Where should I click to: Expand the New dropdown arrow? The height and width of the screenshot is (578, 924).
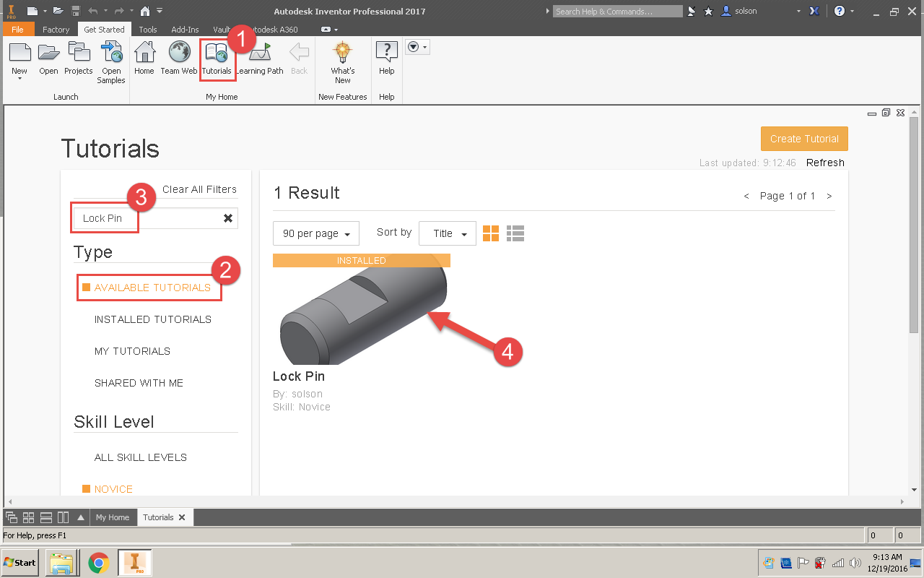19,79
